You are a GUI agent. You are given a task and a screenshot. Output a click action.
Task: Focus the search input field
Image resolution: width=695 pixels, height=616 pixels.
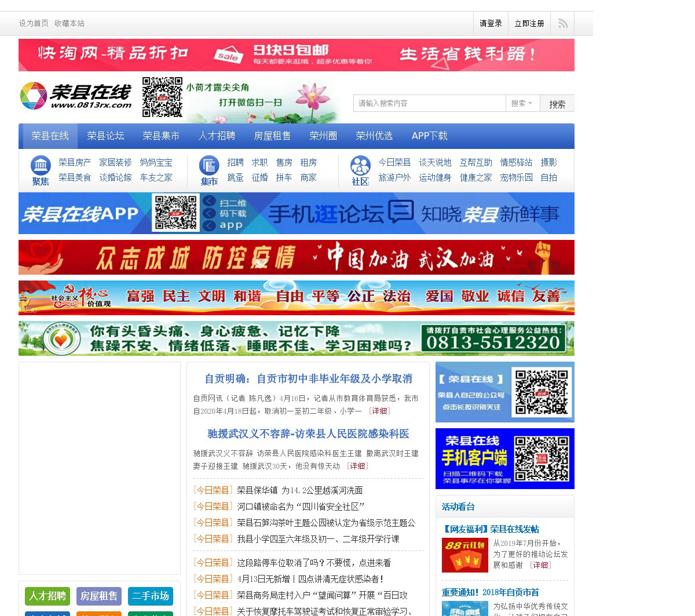tap(430, 103)
